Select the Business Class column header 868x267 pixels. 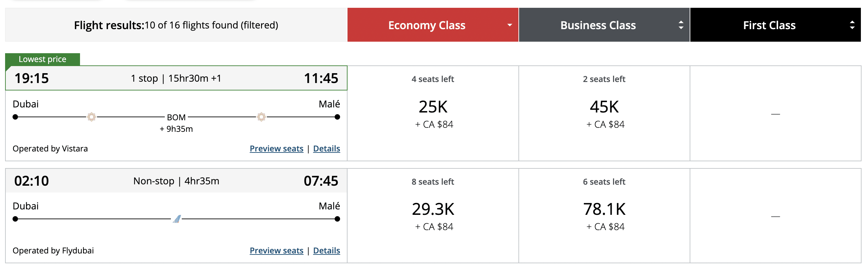(x=598, y=25)
